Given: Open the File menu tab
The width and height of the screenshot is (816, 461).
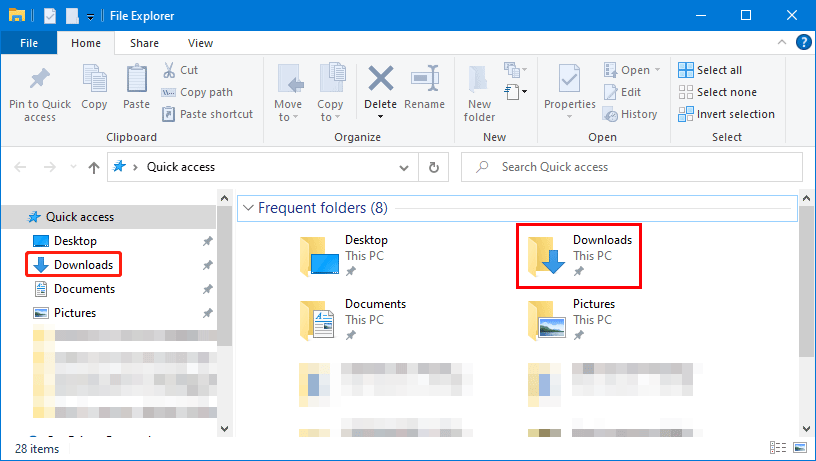Looking at the screenshot, I should (x=29, y=43).
